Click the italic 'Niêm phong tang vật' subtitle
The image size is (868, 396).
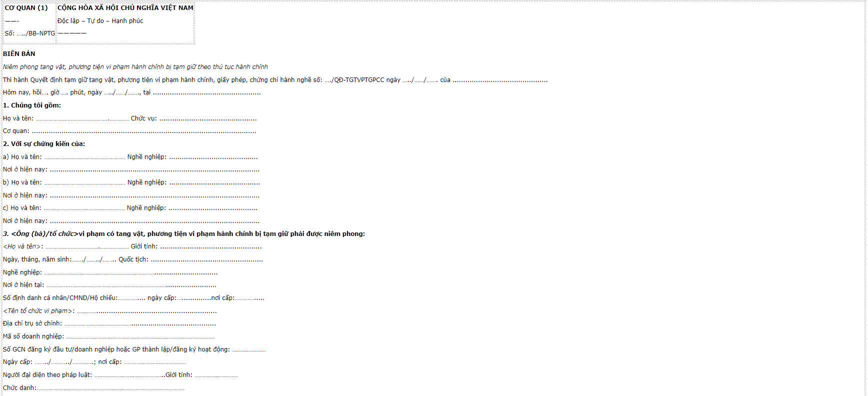tap(135, 67)
